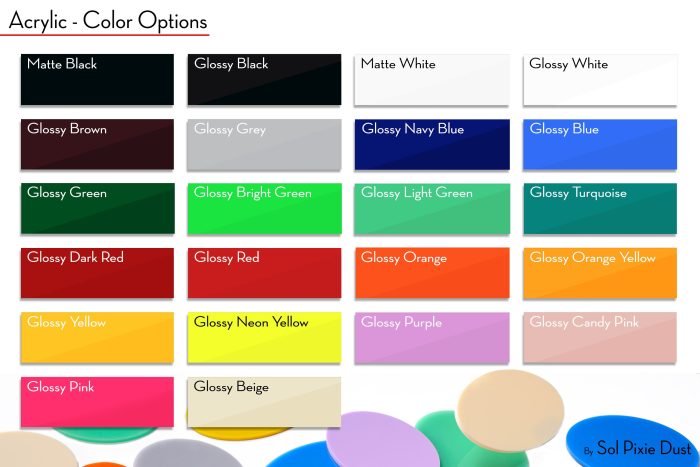Choose the Glossy Black acrylic swatch

[x=264, y=80]
